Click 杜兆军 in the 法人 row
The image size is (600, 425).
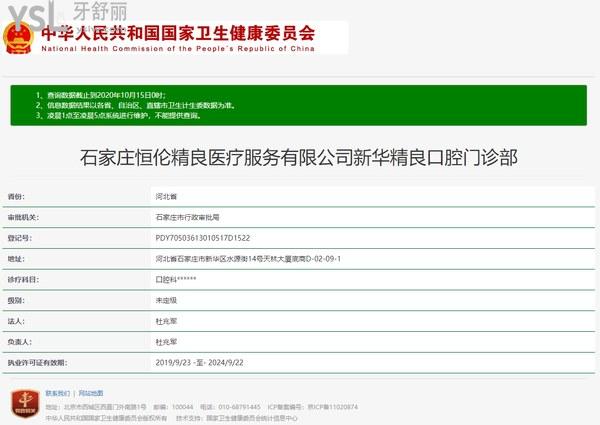pyautogui.click(x=166, y=321)
